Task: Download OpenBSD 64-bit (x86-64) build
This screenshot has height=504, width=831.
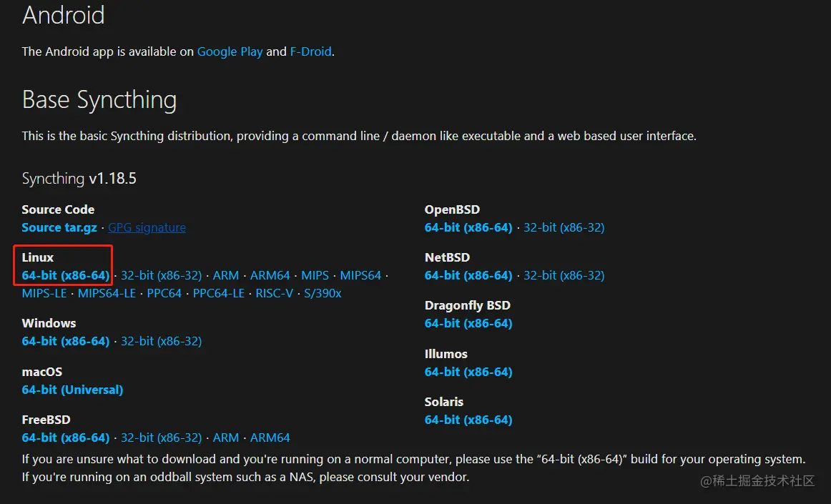Action: (x=468, y=227)
